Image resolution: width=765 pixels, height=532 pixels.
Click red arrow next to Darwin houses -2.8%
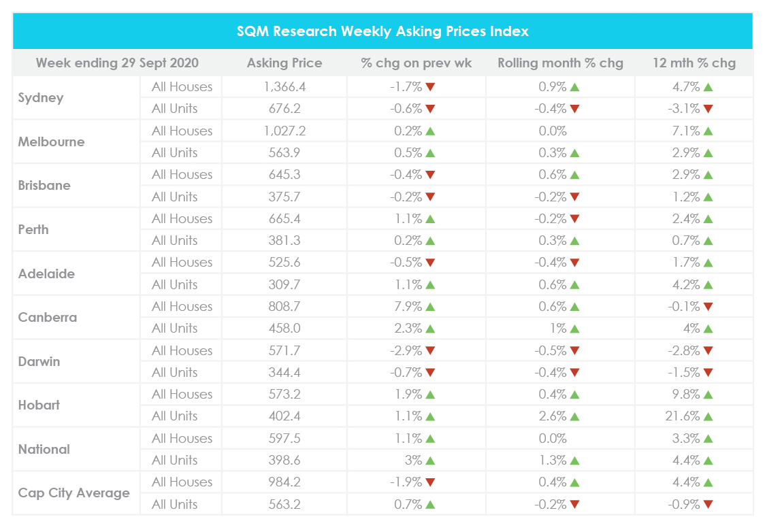coord(708,350)
